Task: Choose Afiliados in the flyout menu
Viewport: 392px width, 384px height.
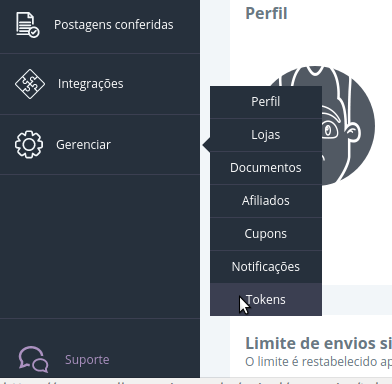Action: click(266, 201)
